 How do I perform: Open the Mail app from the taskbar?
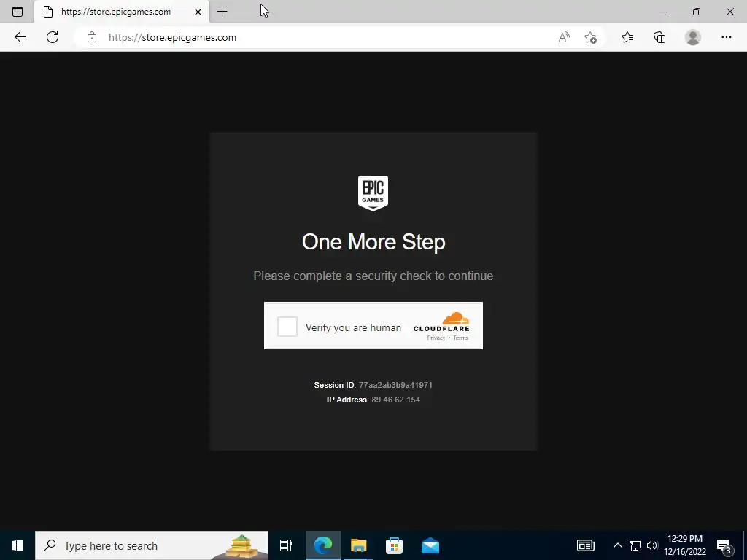click(x=430, y=545)
